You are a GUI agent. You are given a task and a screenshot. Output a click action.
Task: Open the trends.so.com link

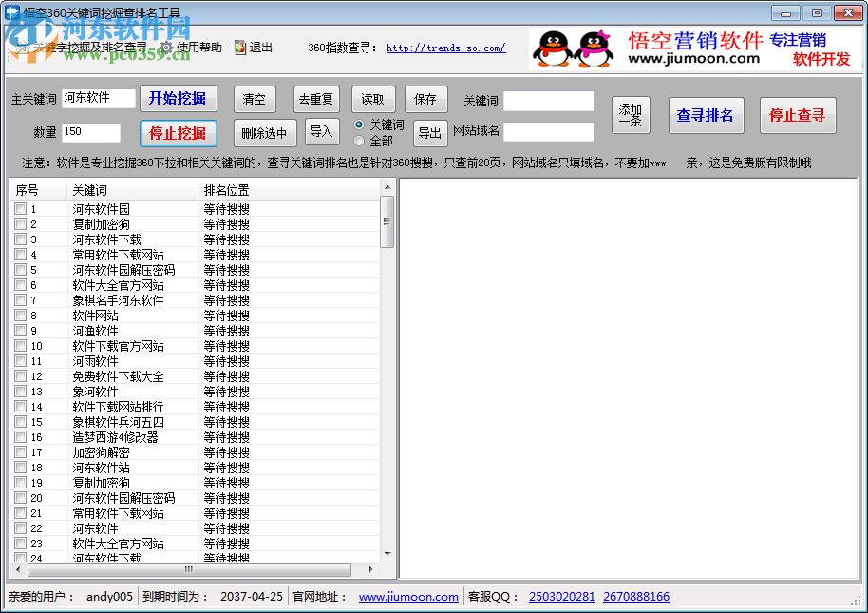[445, 48]
